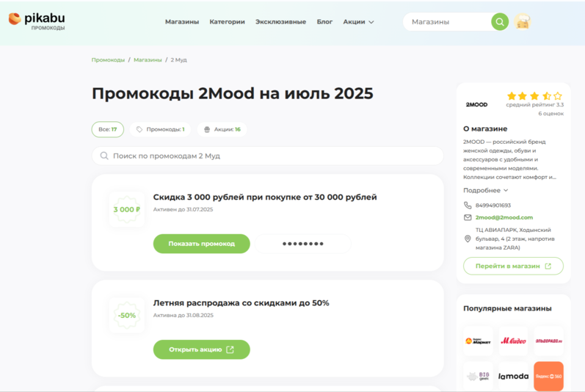Click the Перейти в магазин button
This screenshot has width=585, height=392.
pos(513,266)
